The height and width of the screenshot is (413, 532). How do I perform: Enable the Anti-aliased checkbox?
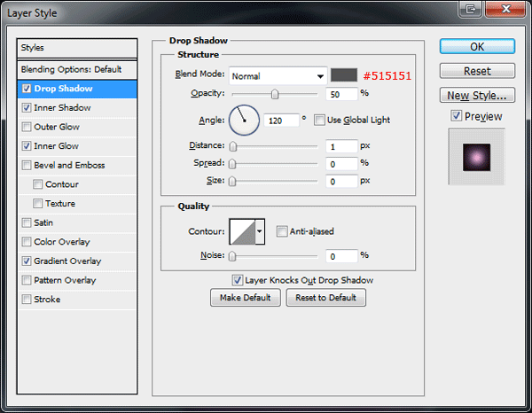(x=282, y=231)
